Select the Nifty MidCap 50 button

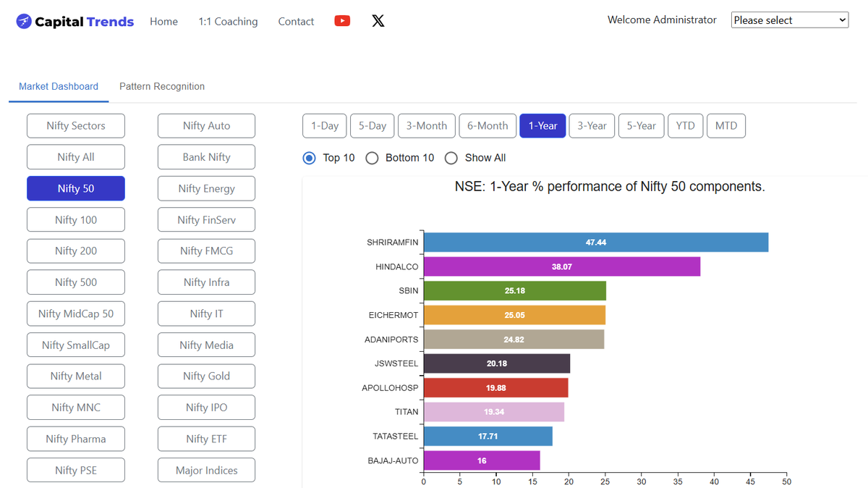76,314
